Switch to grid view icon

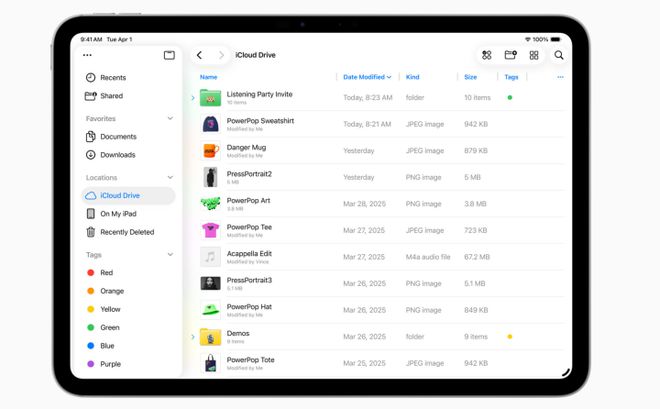coord(534,55)
